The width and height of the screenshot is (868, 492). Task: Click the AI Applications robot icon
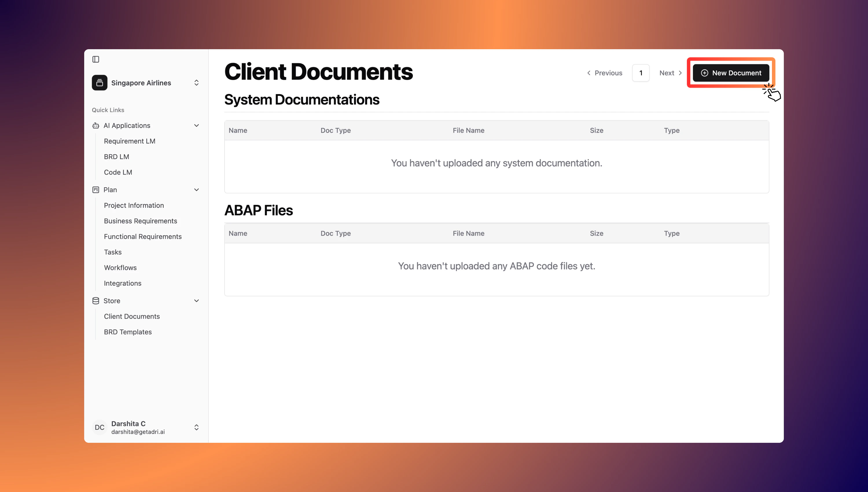(x=95, y=126)
